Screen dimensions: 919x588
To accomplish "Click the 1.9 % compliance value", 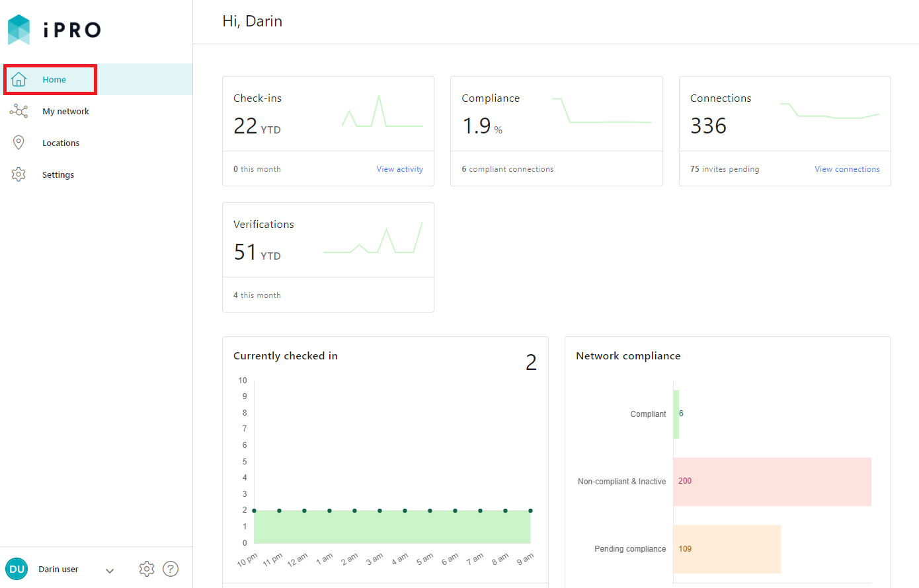I will tap(482, 126).
